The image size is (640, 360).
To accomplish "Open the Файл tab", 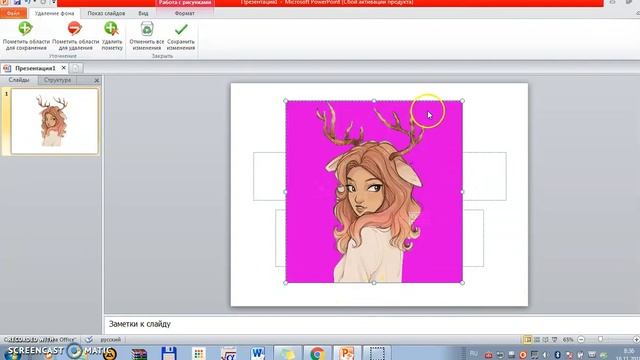I will click(x=13, y=13).
